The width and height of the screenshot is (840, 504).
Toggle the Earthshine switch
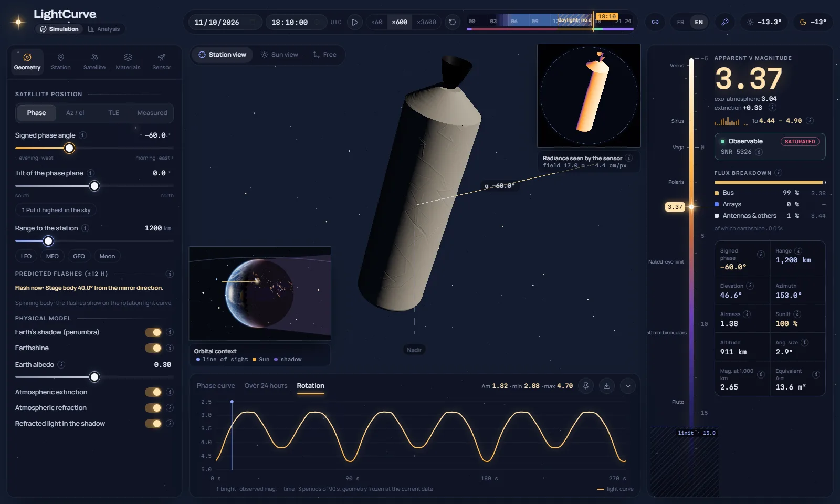tap(153, 348)
